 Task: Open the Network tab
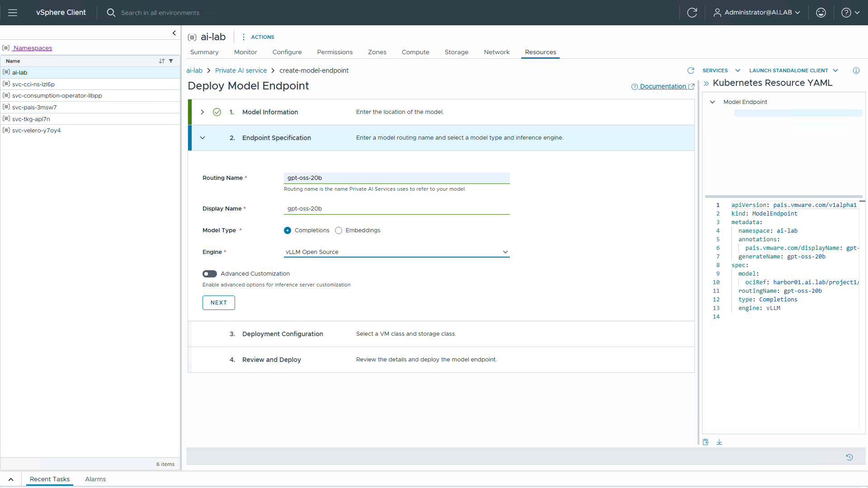pyautogui.click(x=497, y=52)
